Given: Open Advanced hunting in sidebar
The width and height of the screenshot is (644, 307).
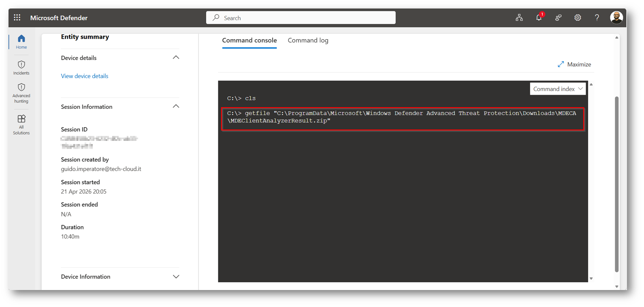Looking at the screenshot, I should 21,93.
